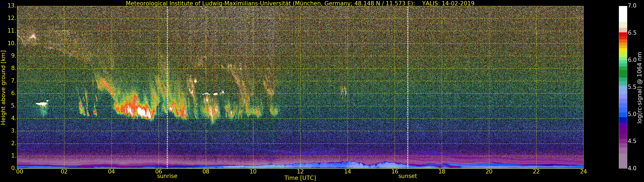Click the height tick label '2.'

tap(14, 143)
